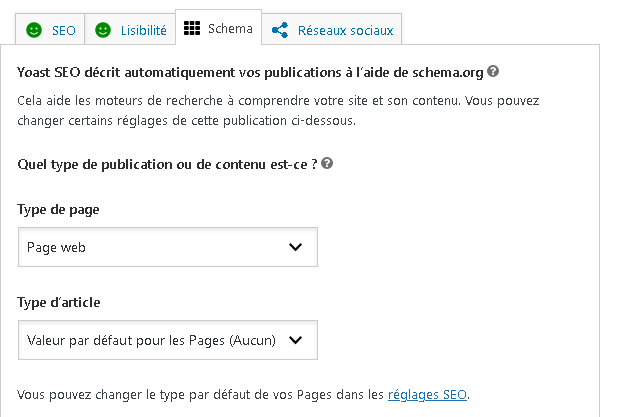The height and width of the screenshot is (417, 642).
Task: Switch to the Lisibilité tab
Action: click(130, 29)
